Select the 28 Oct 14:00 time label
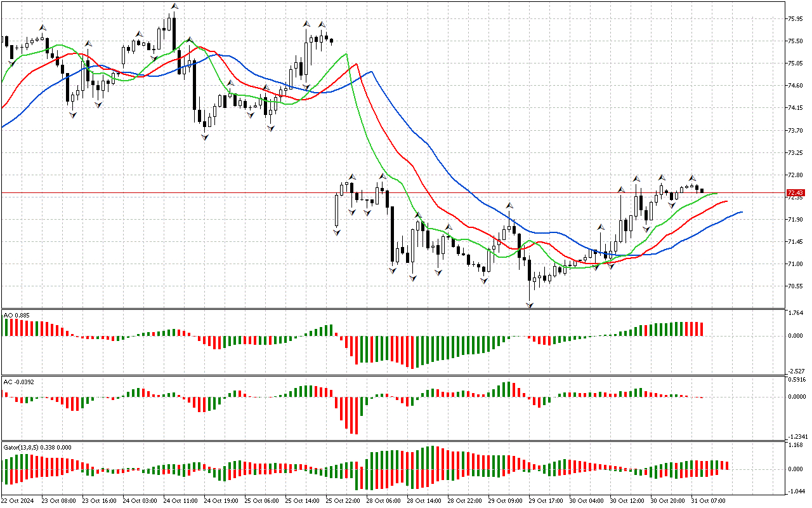The image size is (812, 508). (424, 501)
